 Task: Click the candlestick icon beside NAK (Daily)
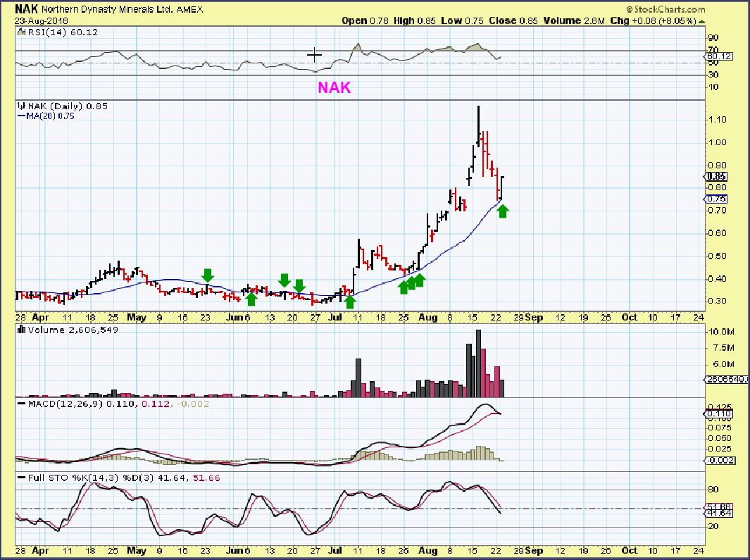[x=22, y=106]
